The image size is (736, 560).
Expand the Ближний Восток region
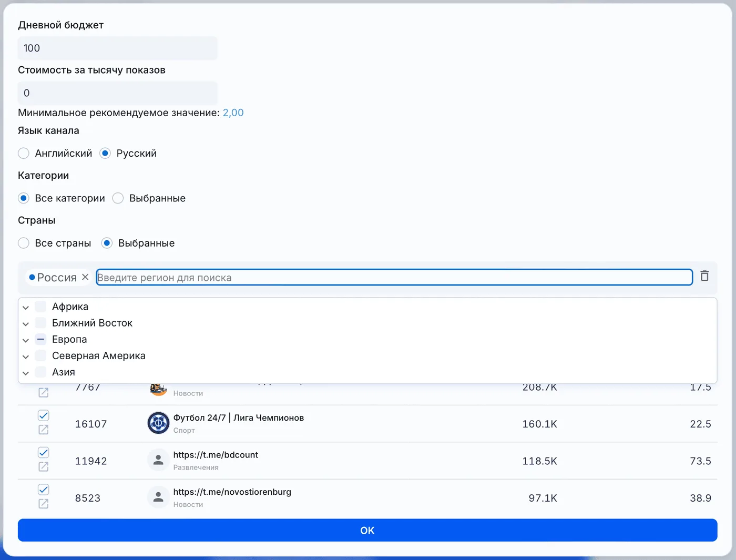point(26,324)
